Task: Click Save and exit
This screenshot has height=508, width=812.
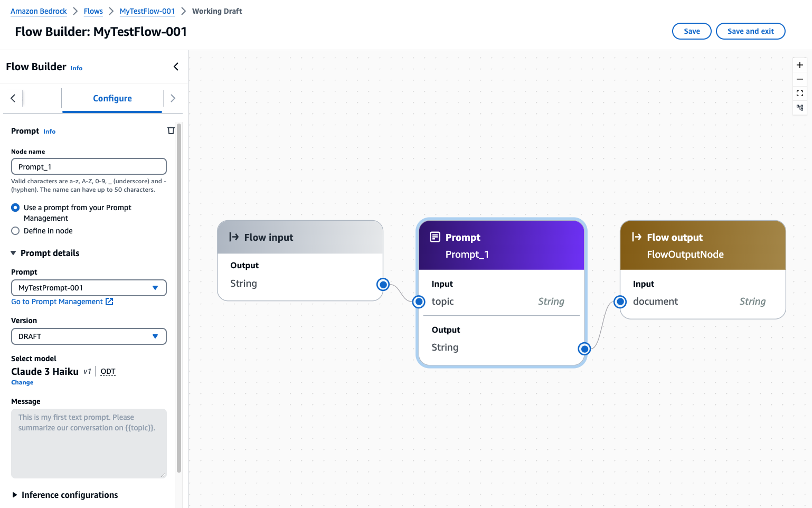Action: (x=750, y=31)
